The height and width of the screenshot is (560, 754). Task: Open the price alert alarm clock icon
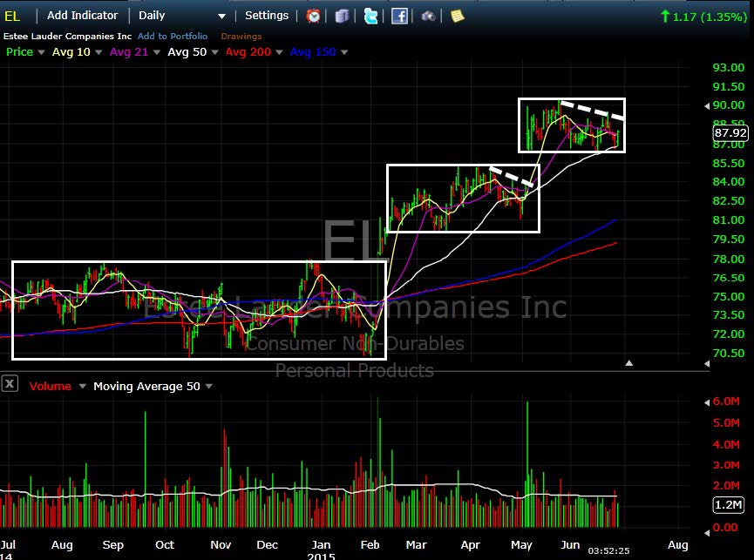(x=314, y=17)
